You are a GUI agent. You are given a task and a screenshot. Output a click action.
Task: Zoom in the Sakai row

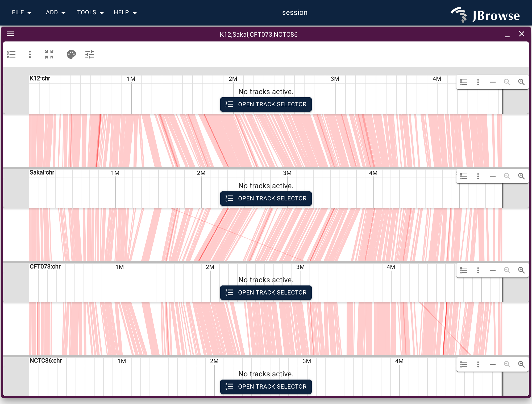click(x=521, y=176)
